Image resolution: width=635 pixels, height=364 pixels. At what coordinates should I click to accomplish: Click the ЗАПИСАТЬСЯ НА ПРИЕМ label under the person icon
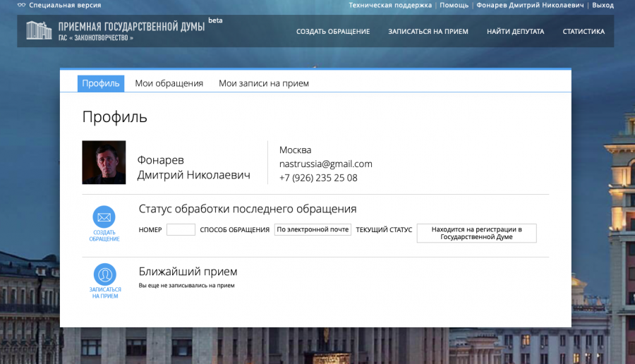pyautogui.click(x=105, y=293)
